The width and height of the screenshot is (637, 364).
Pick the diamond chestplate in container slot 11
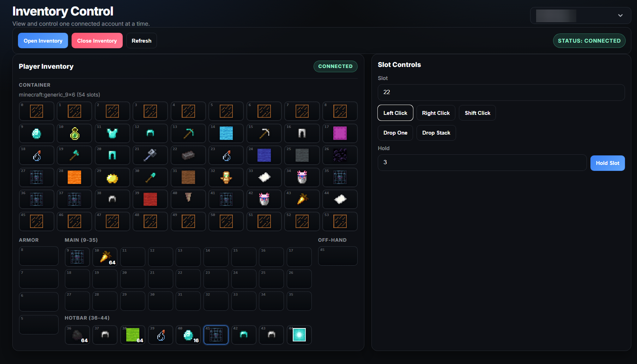[x=113, y=134]
